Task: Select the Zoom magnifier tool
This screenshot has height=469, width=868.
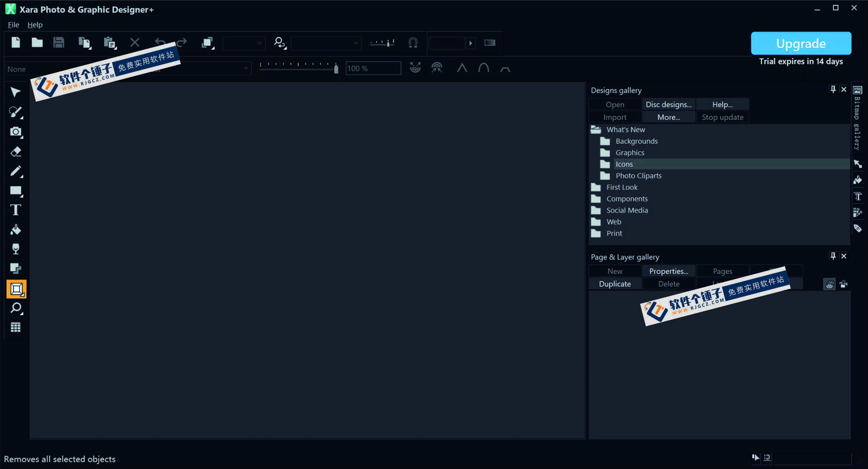Action: (16, 308)
